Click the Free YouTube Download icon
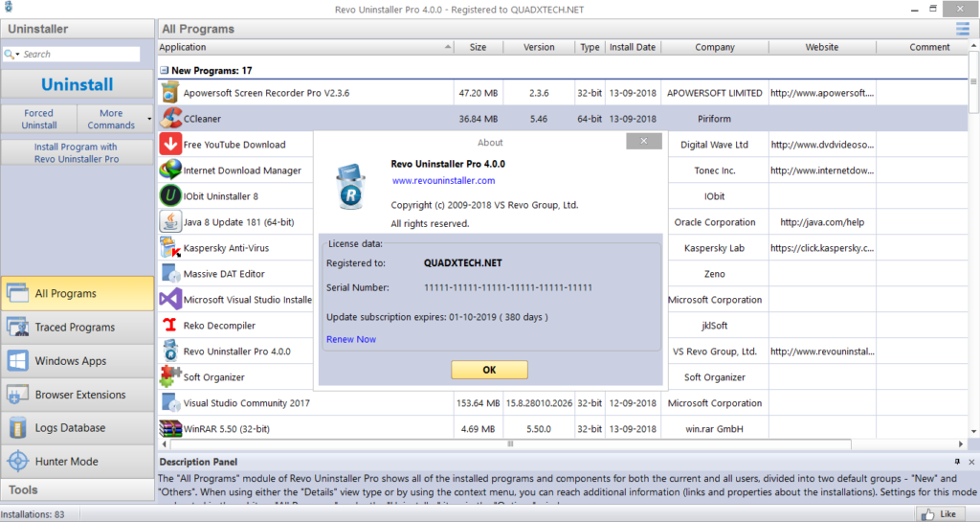Screen dimensions: 980x522 click(170, 144)
